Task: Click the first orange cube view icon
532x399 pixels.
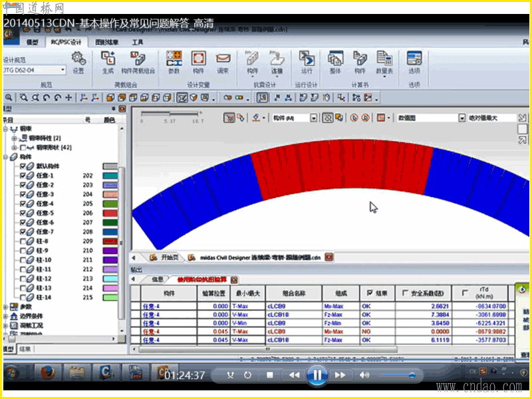Action: pyautogui.click(x=110, y=98)
